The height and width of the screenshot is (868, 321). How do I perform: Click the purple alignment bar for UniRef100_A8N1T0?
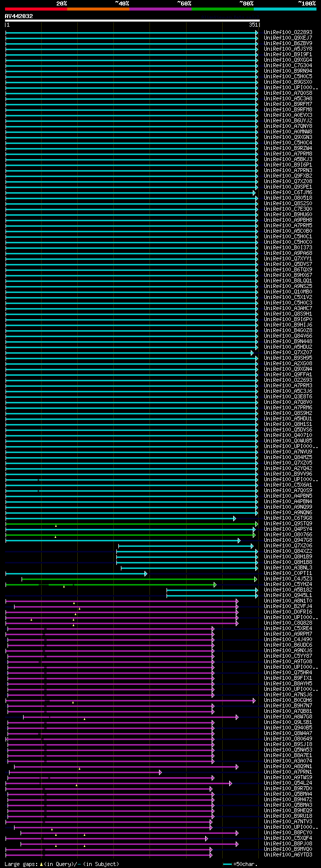[122, 601]
